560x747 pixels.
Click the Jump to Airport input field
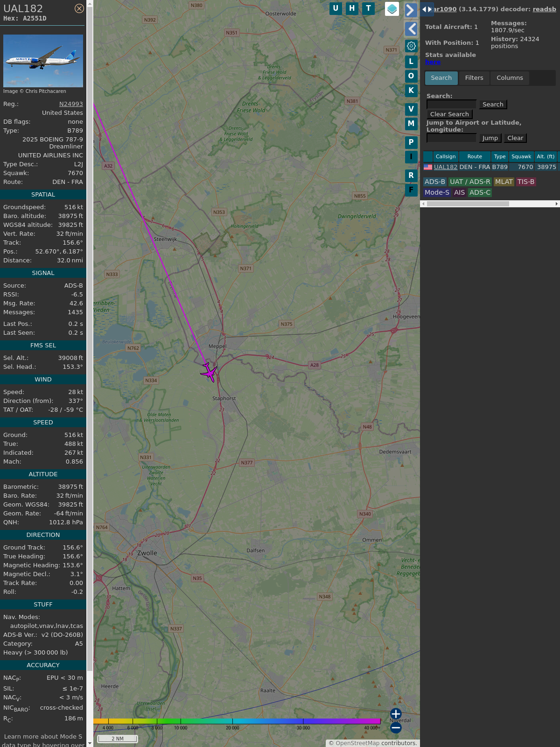(451, 138)
